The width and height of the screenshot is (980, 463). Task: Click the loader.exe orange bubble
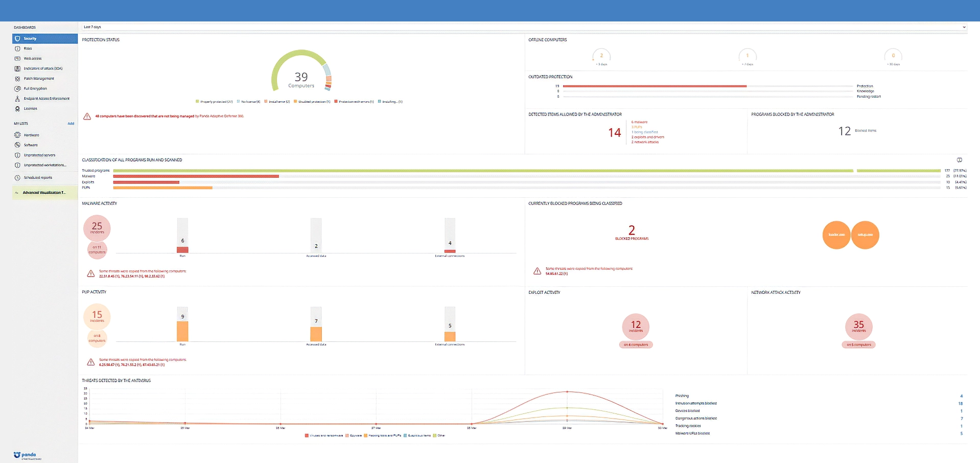(x=836, y=235)
